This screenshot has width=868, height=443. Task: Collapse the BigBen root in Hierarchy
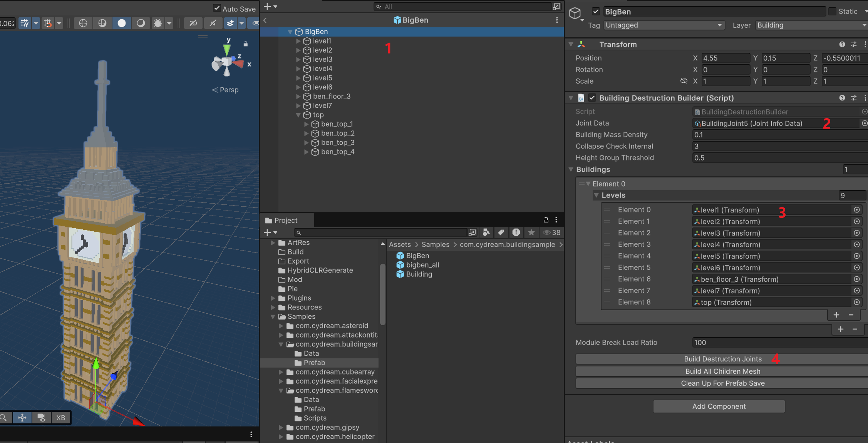(x=290, y=32)
